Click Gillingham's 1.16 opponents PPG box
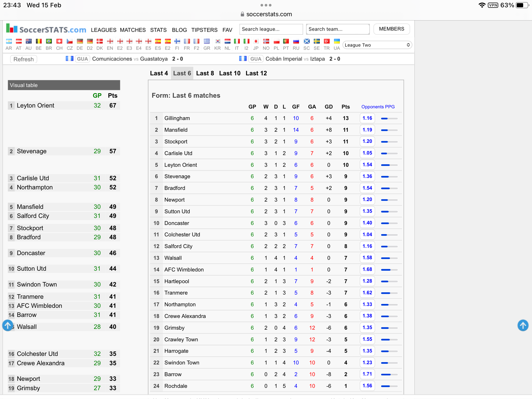 [x=367, y=118]
